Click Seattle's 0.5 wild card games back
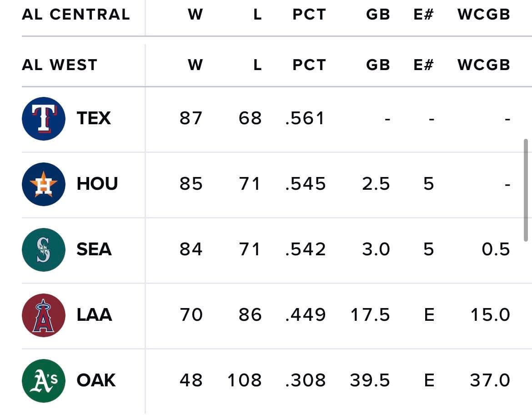This screenshot has width=532, height=420. (x=496, y=249)
